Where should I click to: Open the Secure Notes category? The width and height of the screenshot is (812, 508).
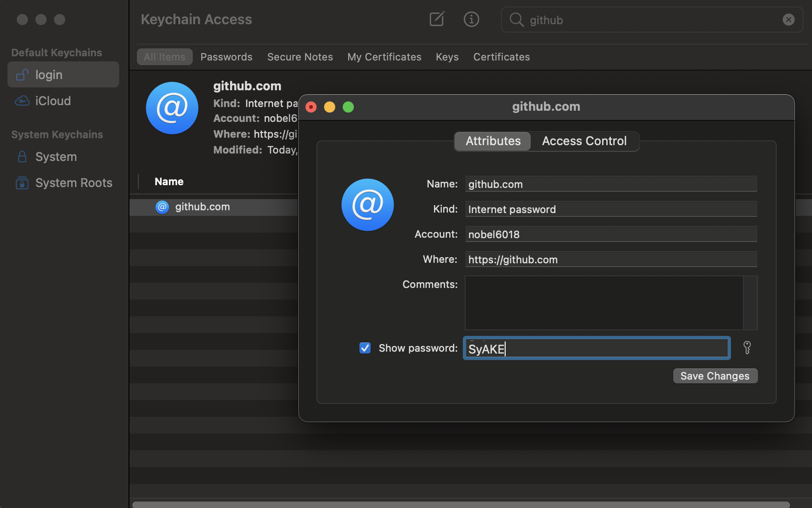[300, 57]
